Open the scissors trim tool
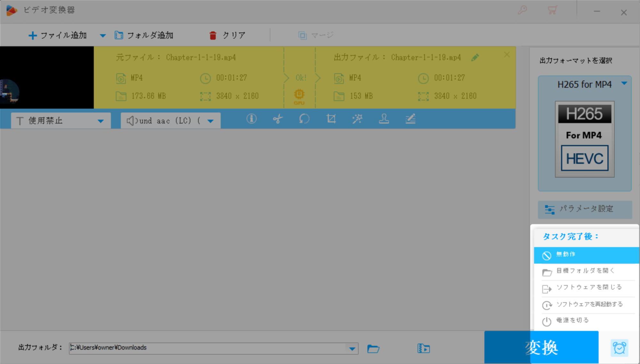 pyautogui.click(x=278, y=119)
